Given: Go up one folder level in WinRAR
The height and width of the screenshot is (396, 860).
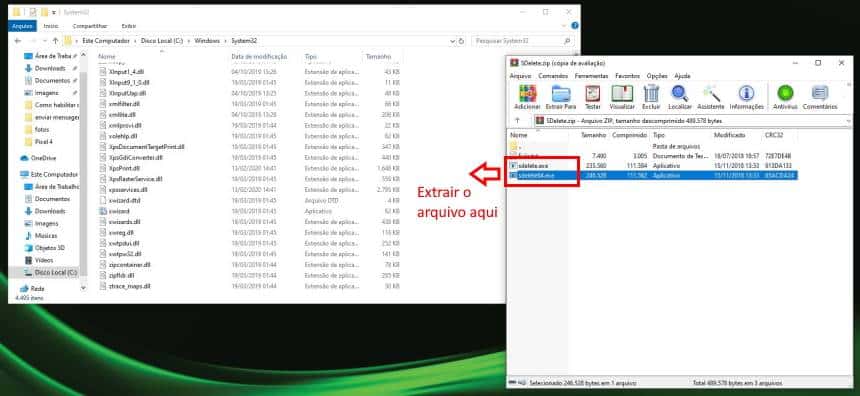Looking at the screenshot, I should point(517,120).
